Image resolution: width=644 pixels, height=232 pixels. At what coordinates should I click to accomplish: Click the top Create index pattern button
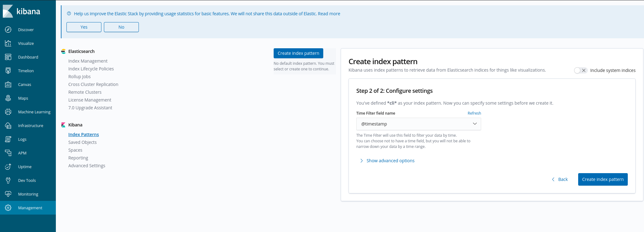pos(298,53)
